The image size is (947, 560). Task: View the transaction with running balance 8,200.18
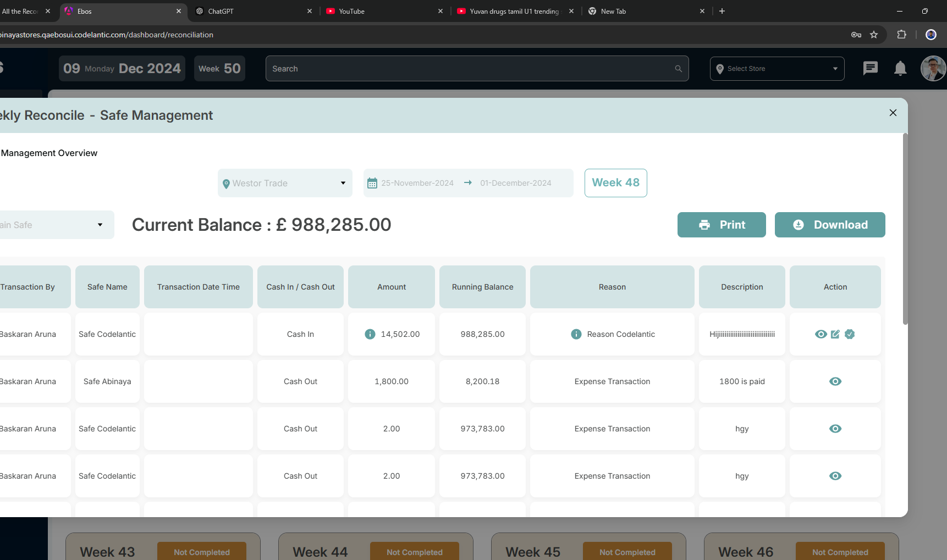(835, 381)
